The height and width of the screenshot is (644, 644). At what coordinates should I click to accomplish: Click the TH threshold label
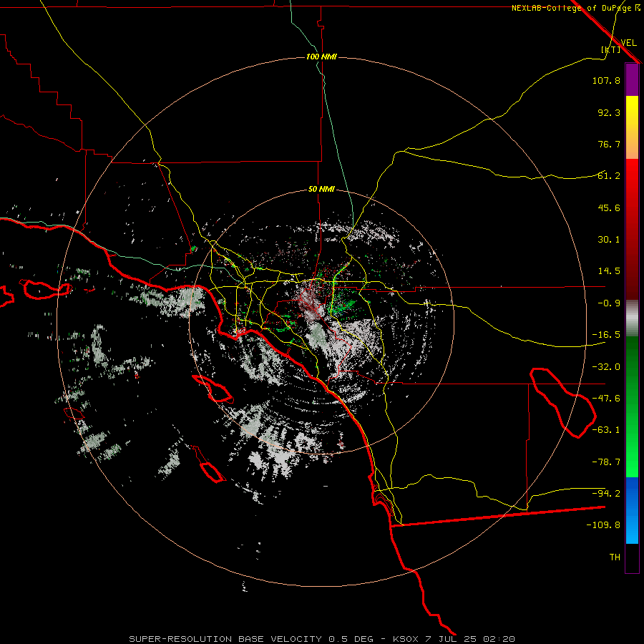pos(615,557)
